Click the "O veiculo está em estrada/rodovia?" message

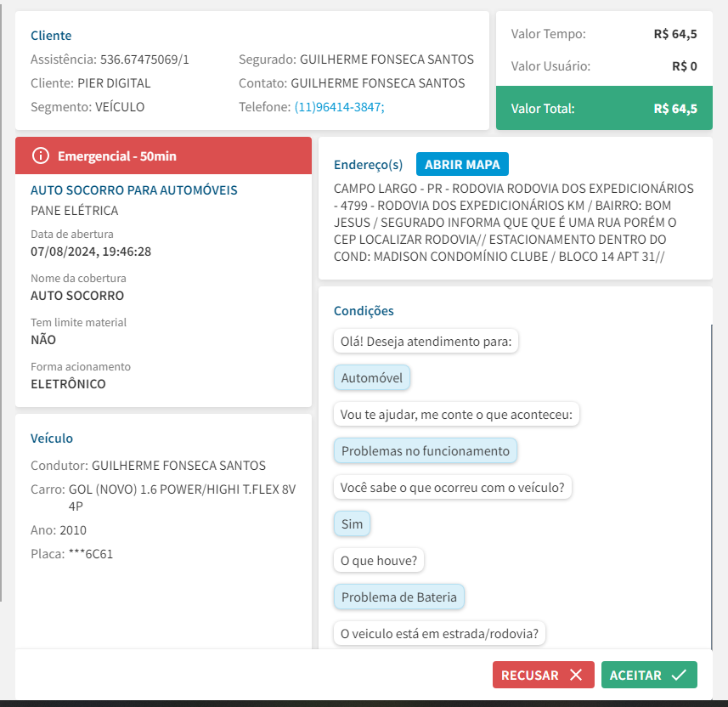(439, 634)
